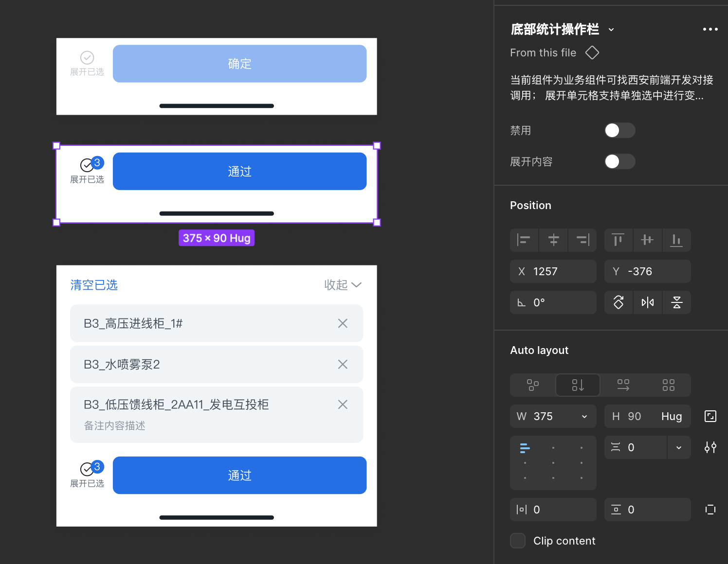Click 清空已选 link
728x564 pixels.
tap(94, 285)
